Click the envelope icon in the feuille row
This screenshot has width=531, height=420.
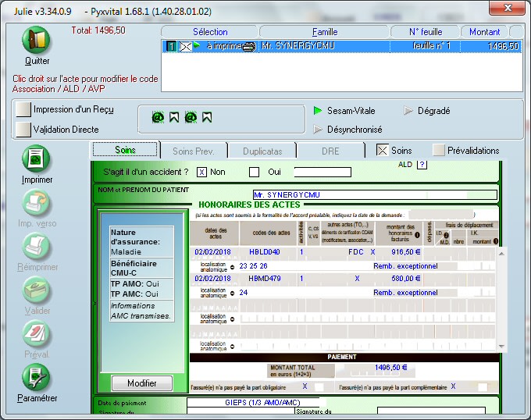pyautogui.click(x=185, y=47)
